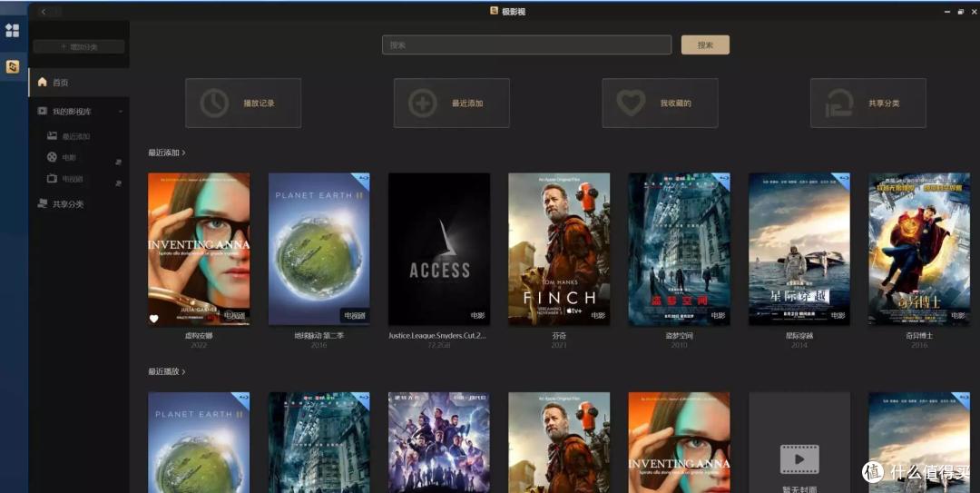Go back with the arrow in title bar
Image resolution: width=980 pixels, height=493 pixels.
click(44, 11)
